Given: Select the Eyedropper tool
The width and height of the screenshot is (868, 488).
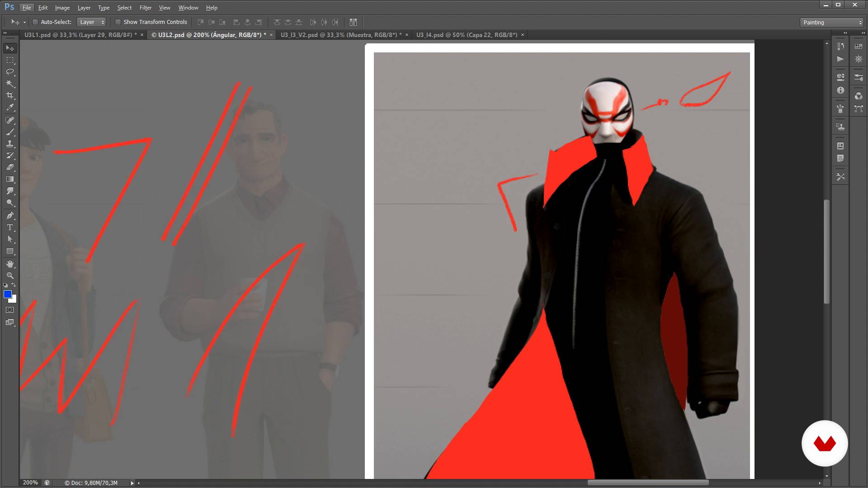Looking at the screenshot, I should click(10, 108).
